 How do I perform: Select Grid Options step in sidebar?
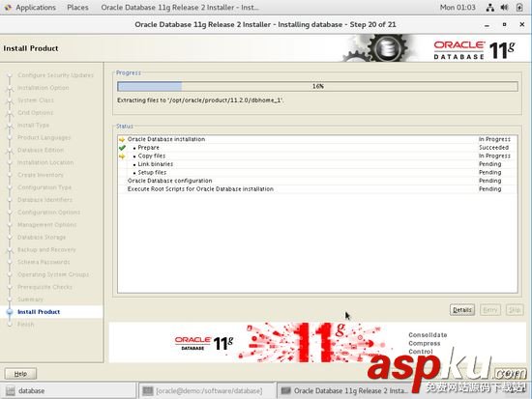35,112
